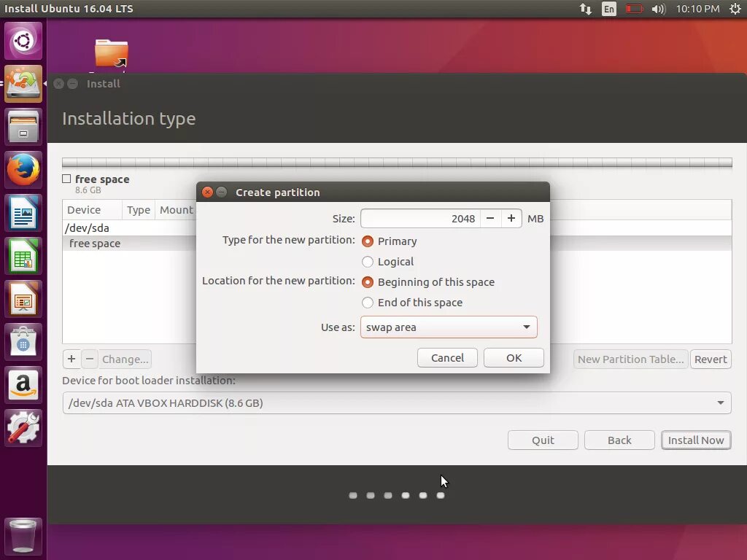Screen dimensions: 747x560
Task: Click the Size field showing 2048
Action: (x=420, y=218)
